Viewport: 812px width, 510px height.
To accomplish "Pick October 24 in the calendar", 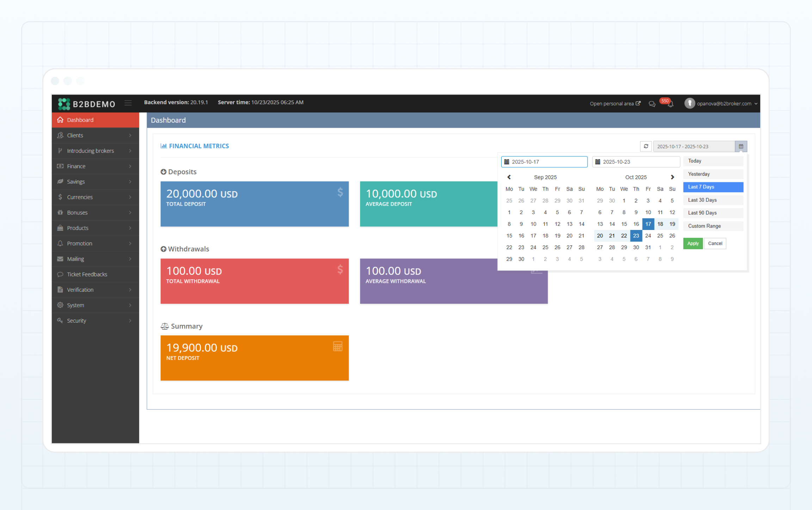I will coord(648,236).
